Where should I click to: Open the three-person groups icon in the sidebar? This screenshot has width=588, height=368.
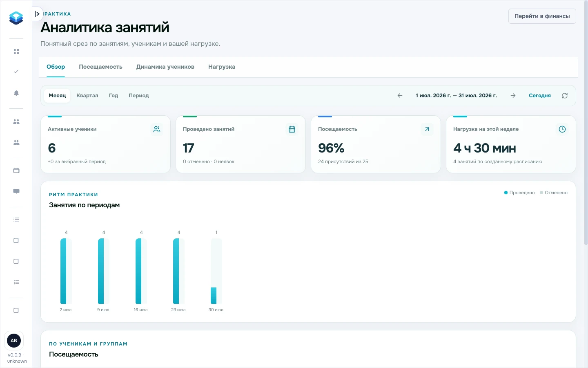16,142
